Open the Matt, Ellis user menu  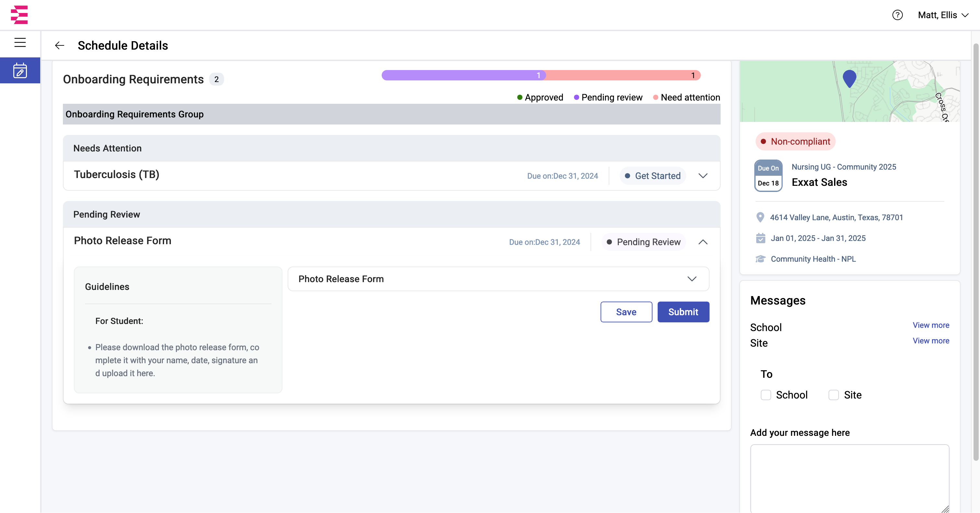point(943,15)
